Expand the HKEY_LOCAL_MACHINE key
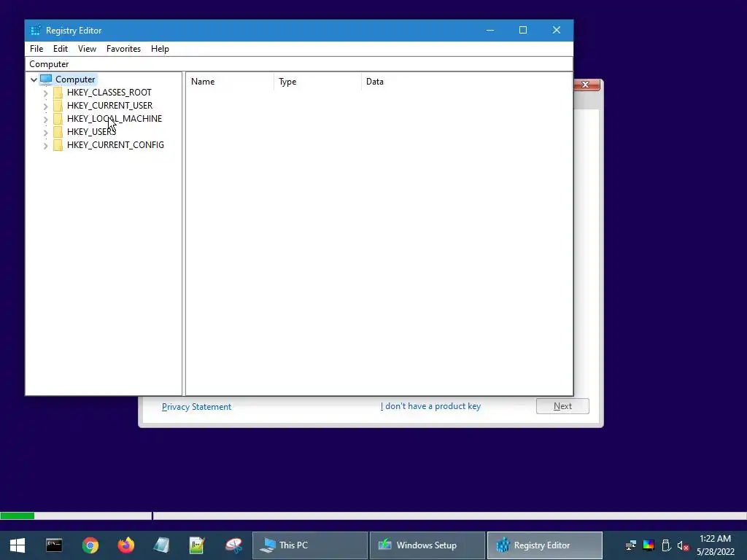747x560 pixels. pyautogui.click(x=45, y=119)
